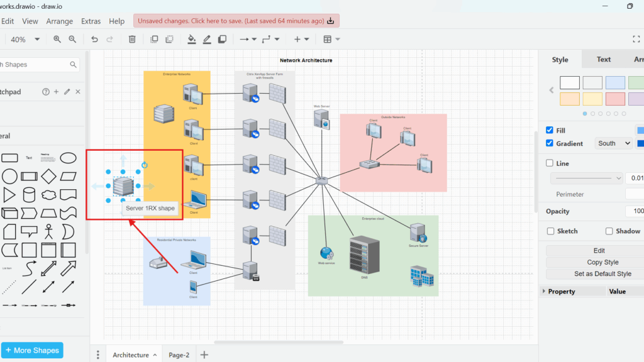The width and height of the screenshot is (644, 362).
Task: Open the Extras menu
Action: [91, 21]
